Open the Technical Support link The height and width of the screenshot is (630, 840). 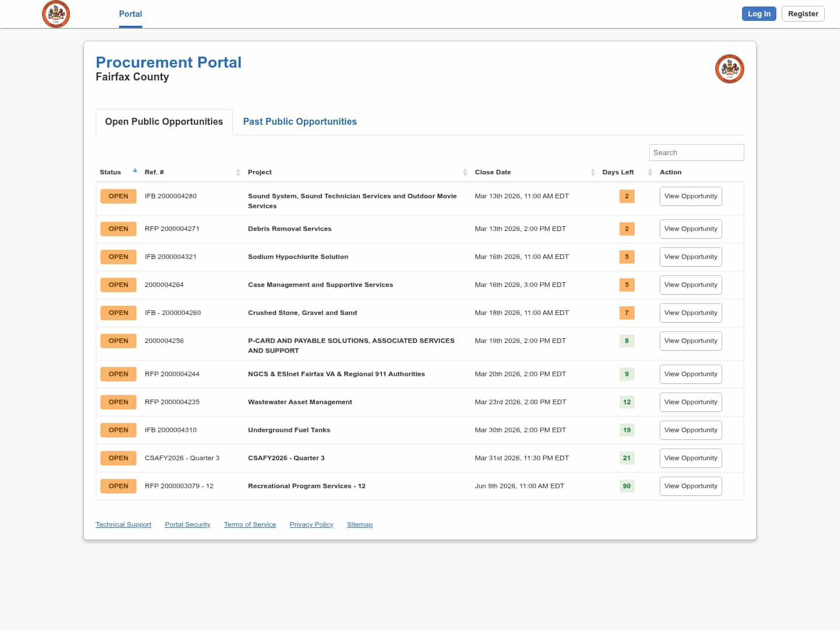click(x=123, y=525)
